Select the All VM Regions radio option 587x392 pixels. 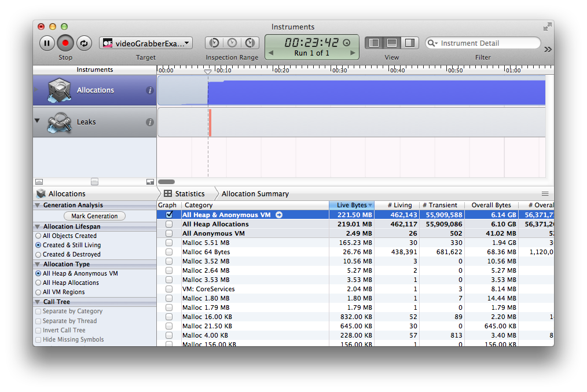click(38, 292)
